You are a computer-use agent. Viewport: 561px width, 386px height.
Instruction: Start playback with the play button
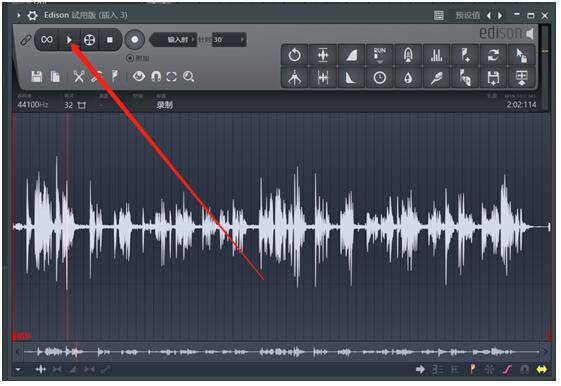69,40
